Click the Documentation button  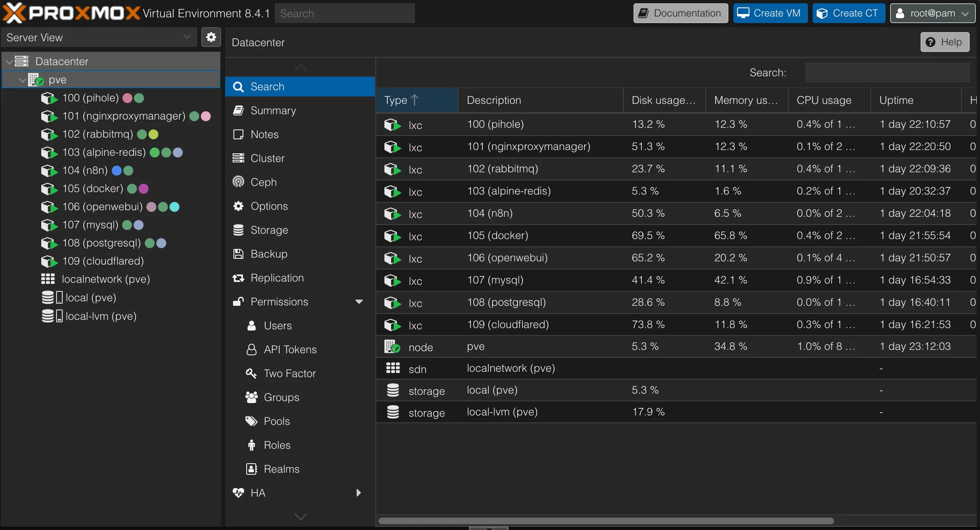click(681, 13)
